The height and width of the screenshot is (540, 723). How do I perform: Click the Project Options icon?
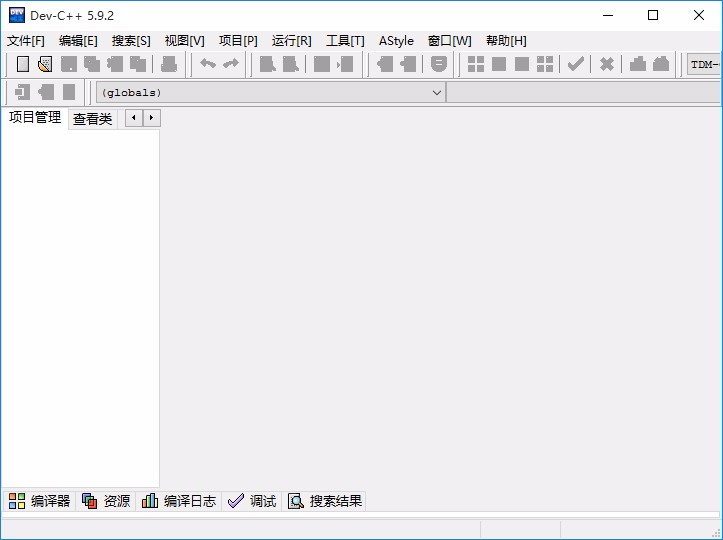pyautogui.click(x=439, y=64)
